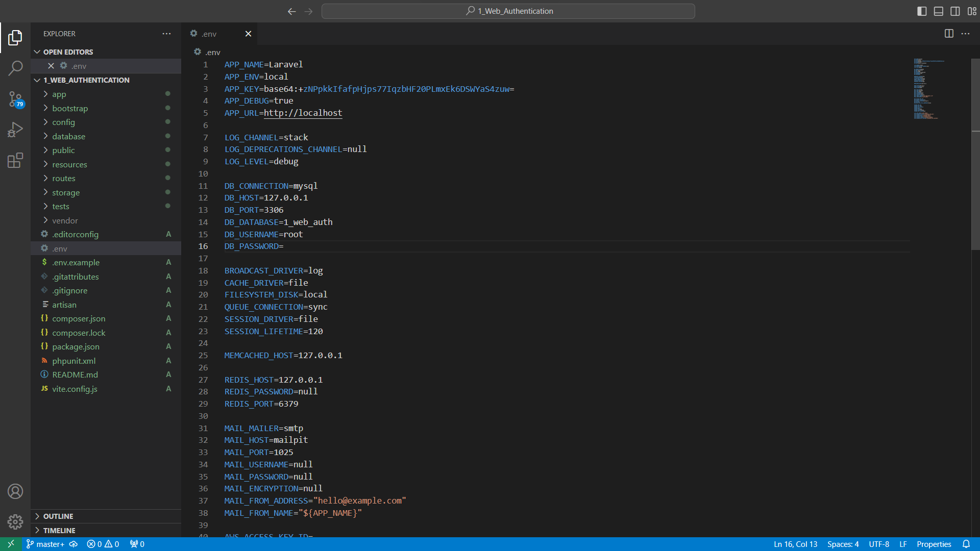Image resolution: width=980 pixels, height=551 pixels.
Task: Open Run and Debug view
Action: click(x=15, y=130)
